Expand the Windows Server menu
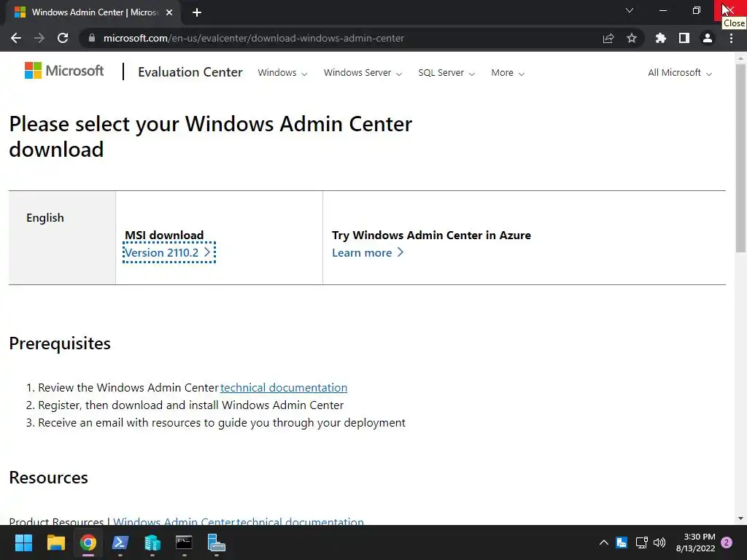Image resolution: width=747 pixels, height=560 pixels. 363,73
